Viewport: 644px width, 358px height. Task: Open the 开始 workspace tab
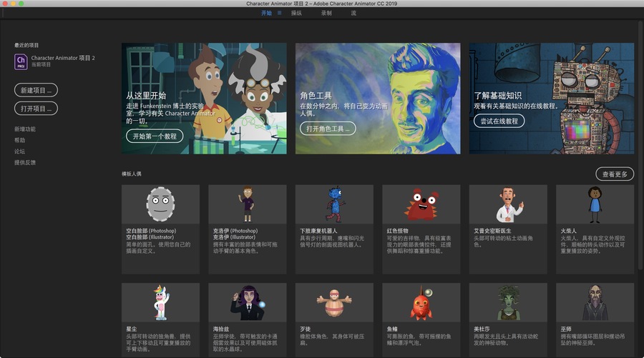coord(266,13)
